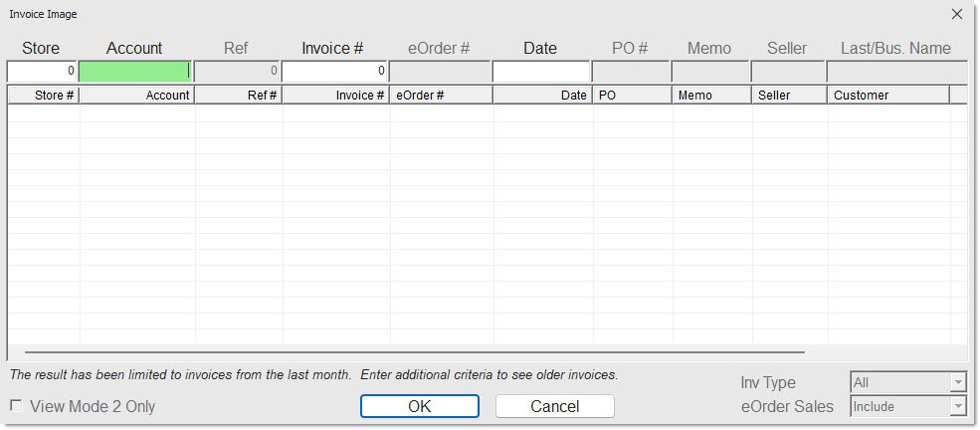
Task: Sort by the Customer column header
Action: coord(887,96)
